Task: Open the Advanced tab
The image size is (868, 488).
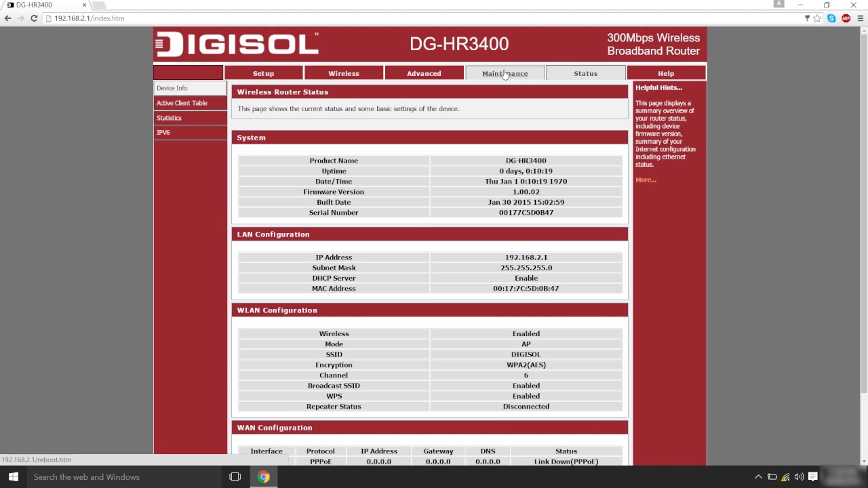Action: point(424,73)
